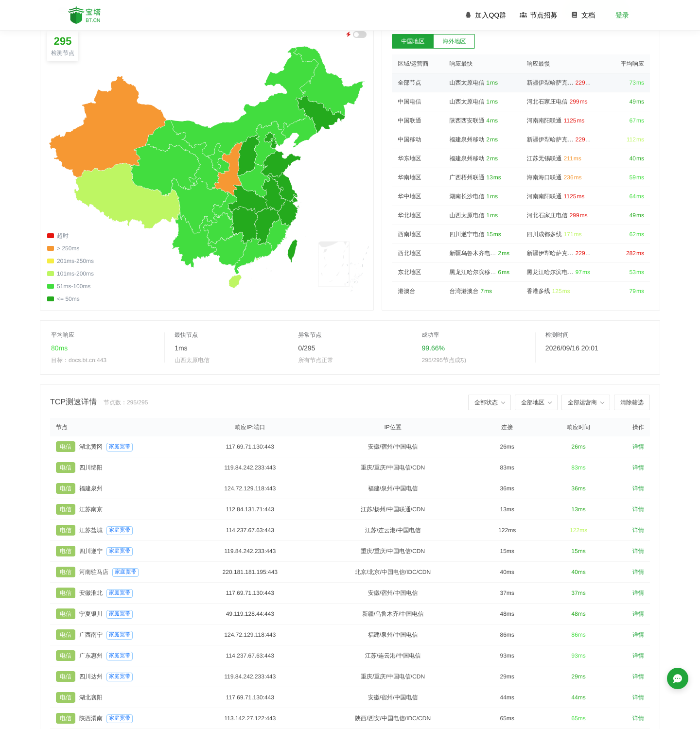Image resolution: width=700 pixels, height=729 pixels.
Task: Click the IP 220.181.181.195:443 cell
Action: pos(250,572)
